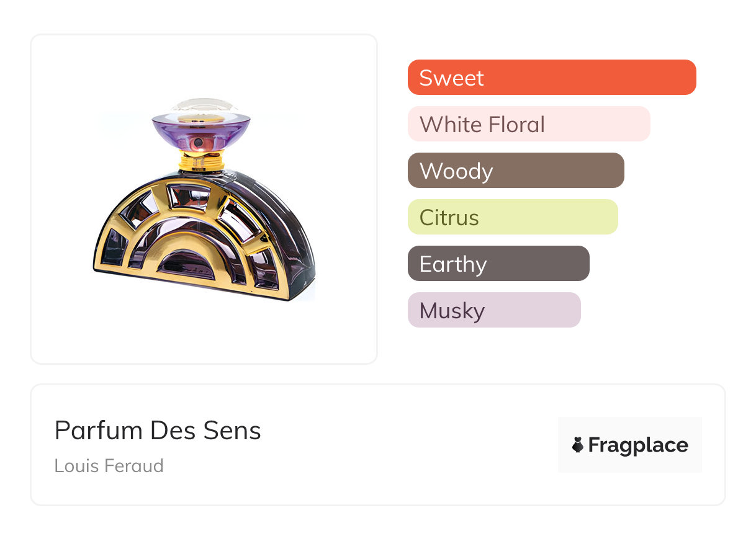Screen dimensions: 756x536
Task: Click the Fragplace perfume bottle logo icon
Action: pyautogui.click(x=578, y=445)
